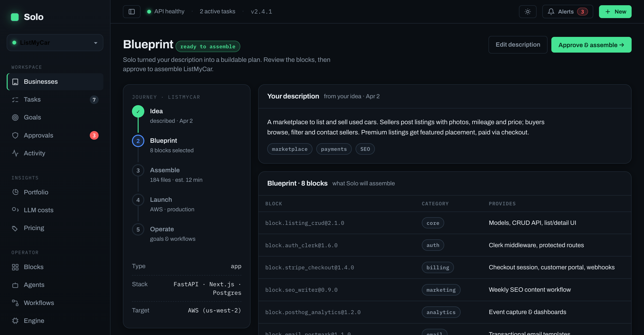The height and width of the screenshot is (335, 644).
Task: Click the Idea completed checkmark step
Action: [138, 111]
